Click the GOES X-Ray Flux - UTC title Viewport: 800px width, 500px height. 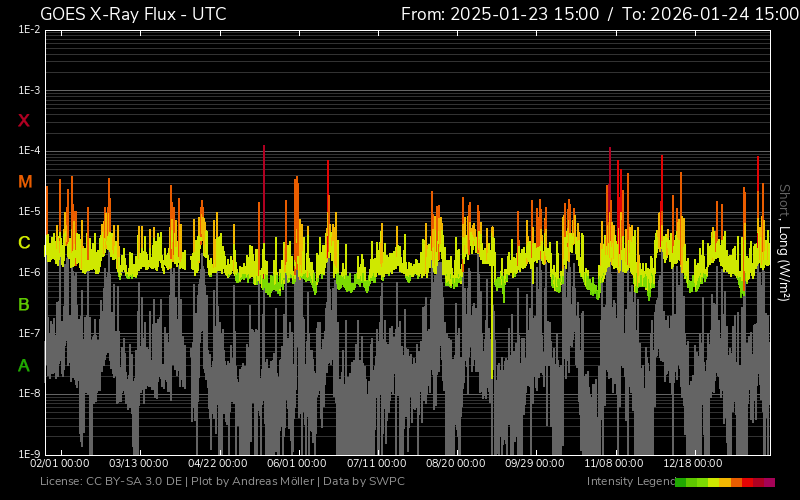pos(133,14)
